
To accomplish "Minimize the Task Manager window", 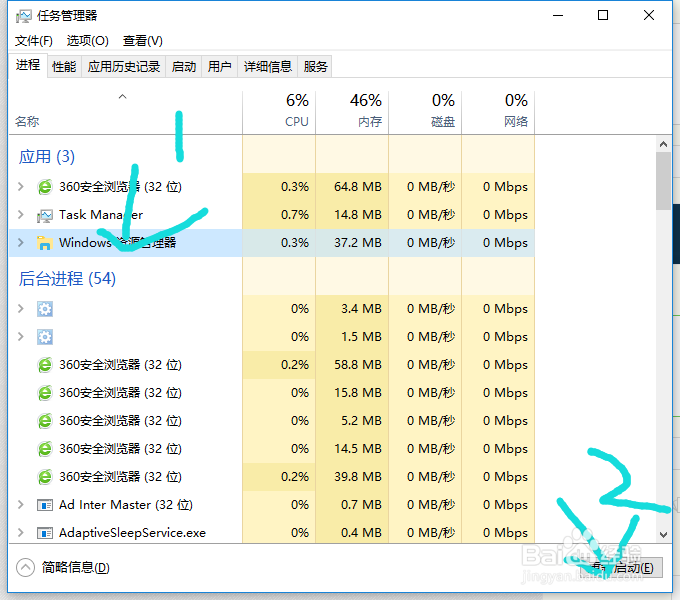I will 558,16.
